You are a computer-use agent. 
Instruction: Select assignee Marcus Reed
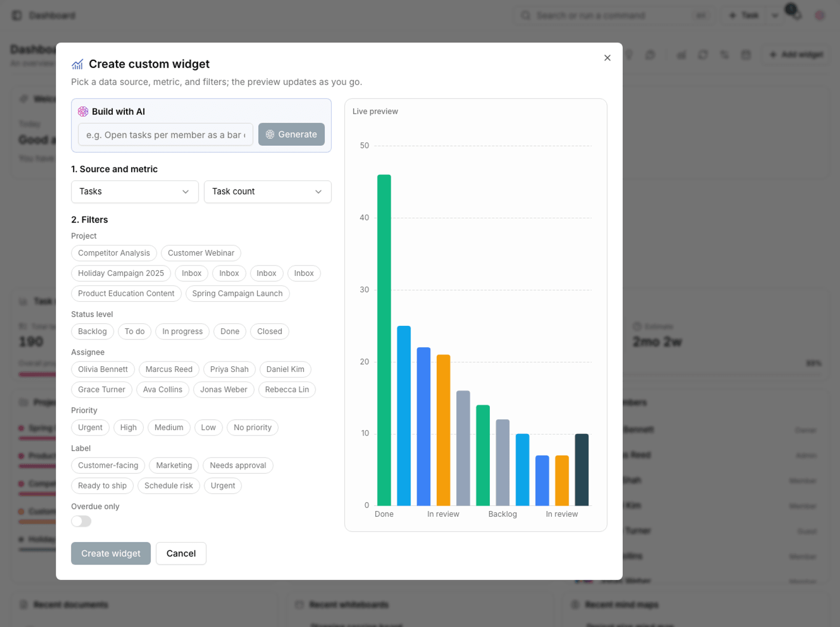(169, 369)
